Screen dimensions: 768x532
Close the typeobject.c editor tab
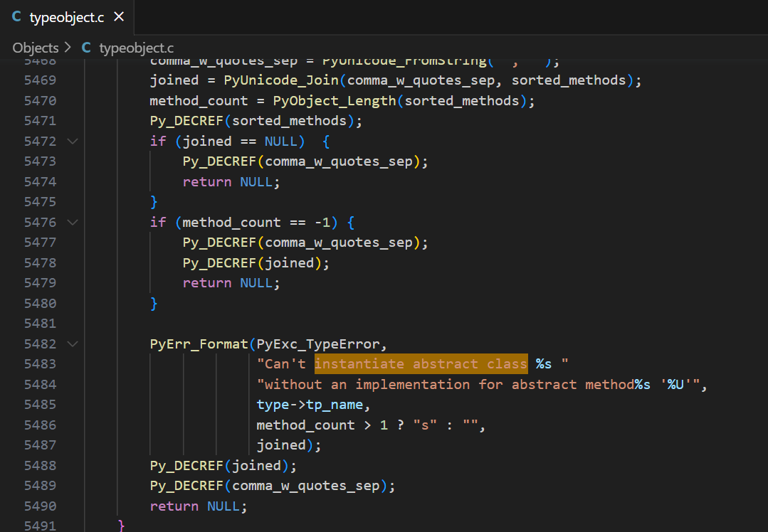(118, 17)
